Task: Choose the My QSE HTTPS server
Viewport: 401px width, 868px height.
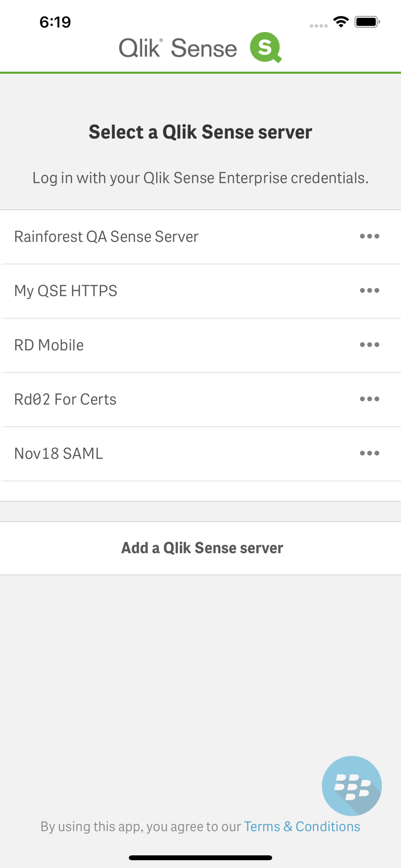Action: click(x=200, y=291)
